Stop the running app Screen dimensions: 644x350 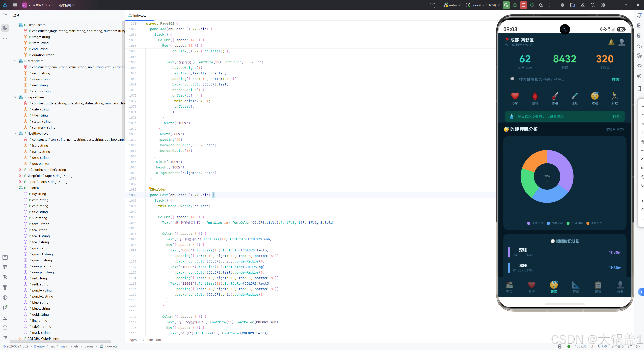pyautogui.click(x=523, y=5)
